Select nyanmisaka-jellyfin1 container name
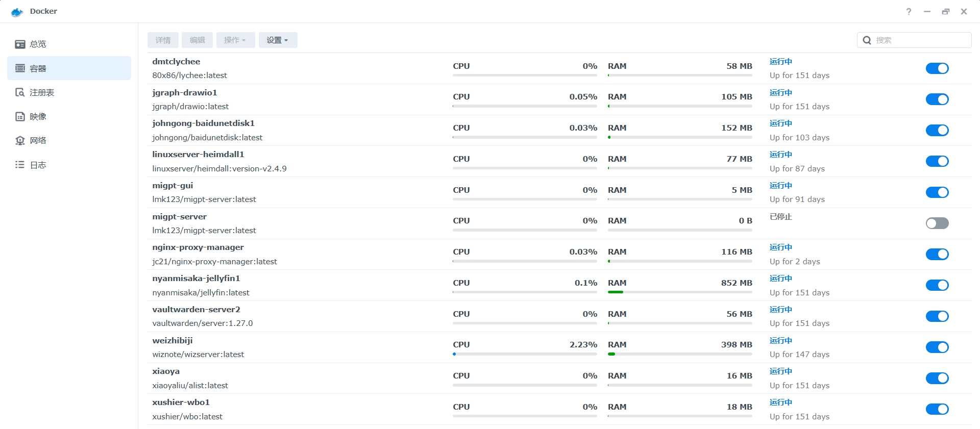The image size is (980, 429). [196, 279]
